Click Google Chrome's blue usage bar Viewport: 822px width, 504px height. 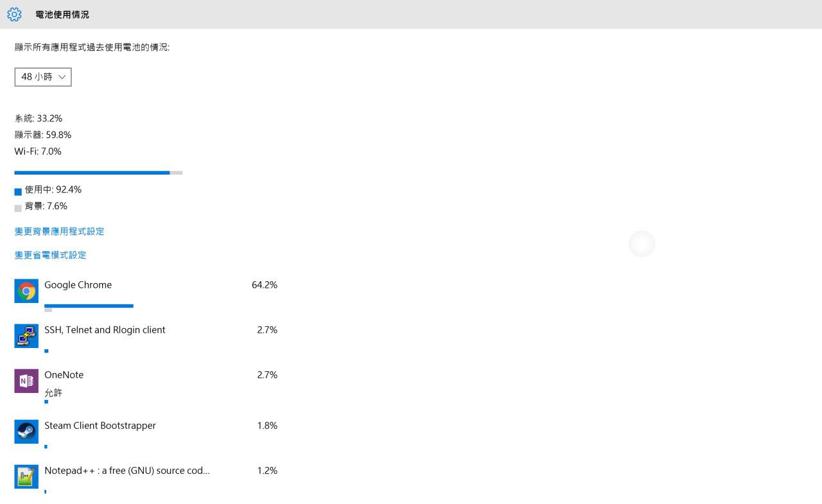pos(89,306)
